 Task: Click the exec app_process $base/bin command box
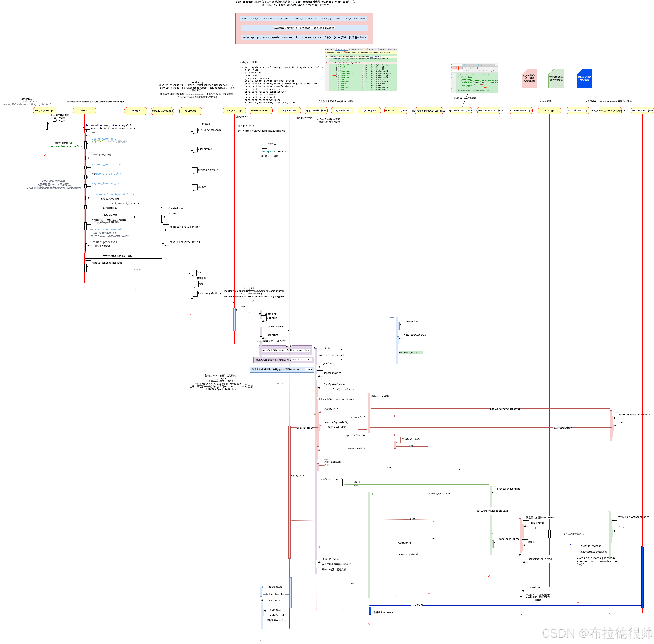click(304, 38)
